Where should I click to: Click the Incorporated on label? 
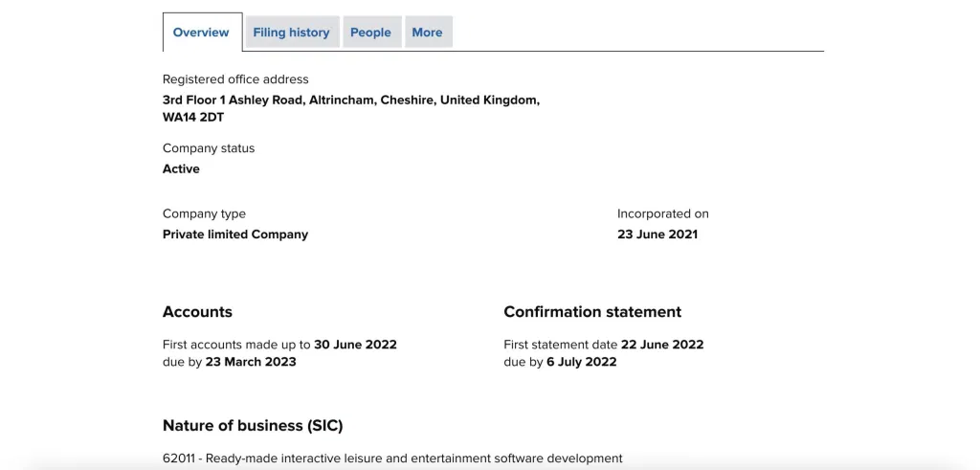point(663,213)
